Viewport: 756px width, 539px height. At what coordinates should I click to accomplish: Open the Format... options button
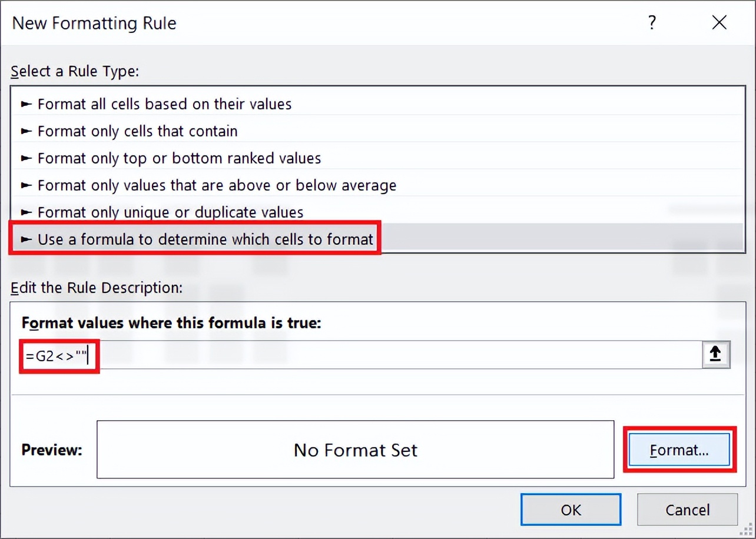pos(679,450)
